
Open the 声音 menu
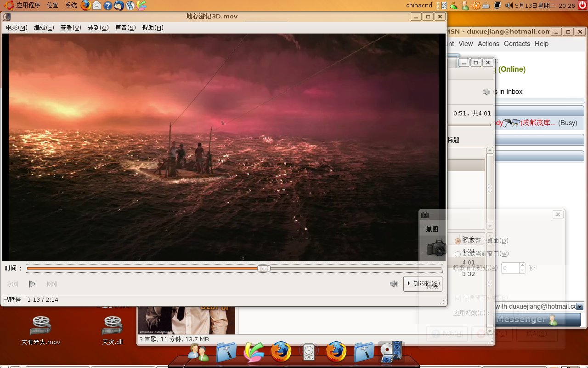[x=125, y=28]
